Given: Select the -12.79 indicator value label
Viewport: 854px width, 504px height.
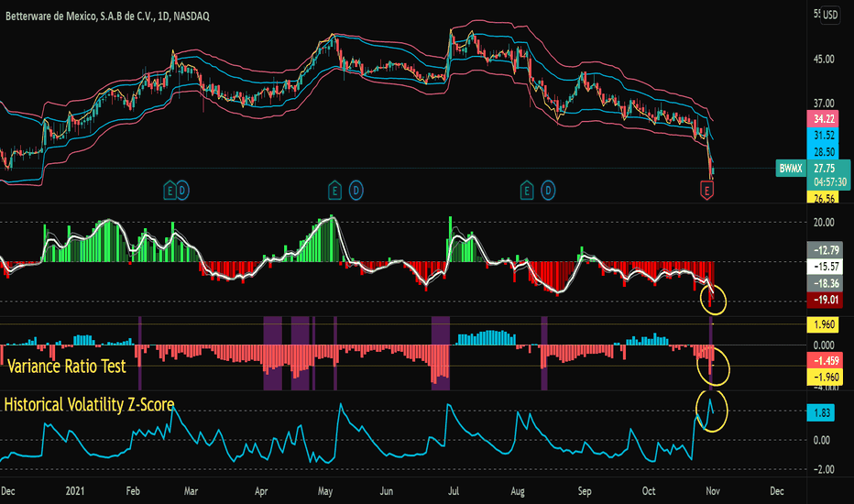Looking at the screenshot, I should pyautogui.click(x=825, y=250).
